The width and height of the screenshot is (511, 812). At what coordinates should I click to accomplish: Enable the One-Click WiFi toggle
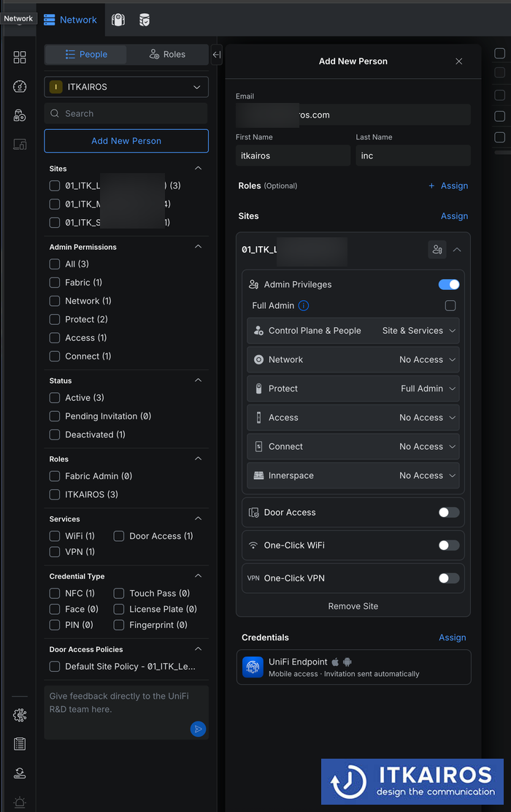(449, 545)
